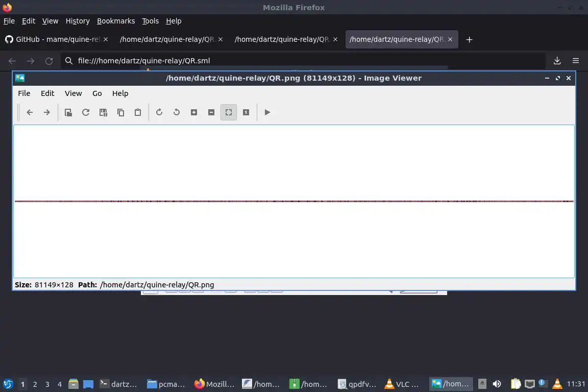
Task: Click the network status tray icon
Action: 529,384
